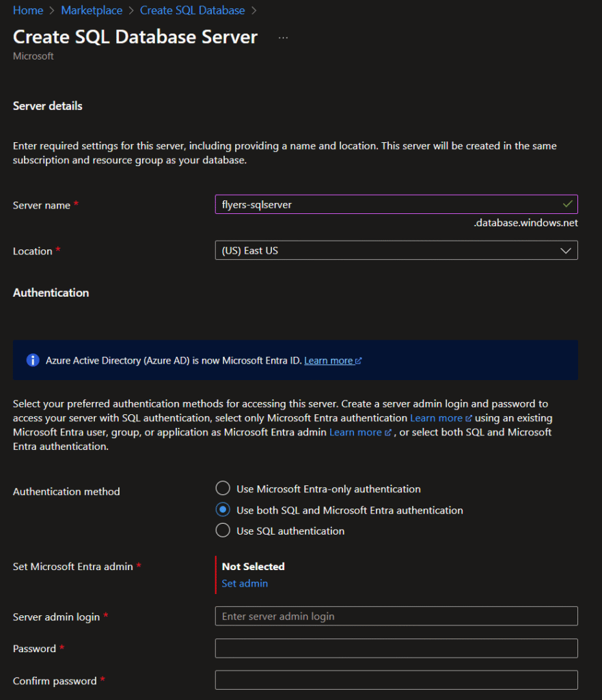Click the Confirm password field
Image resolution: width=602 pixels, height=700 pixels.
(396, 680)
